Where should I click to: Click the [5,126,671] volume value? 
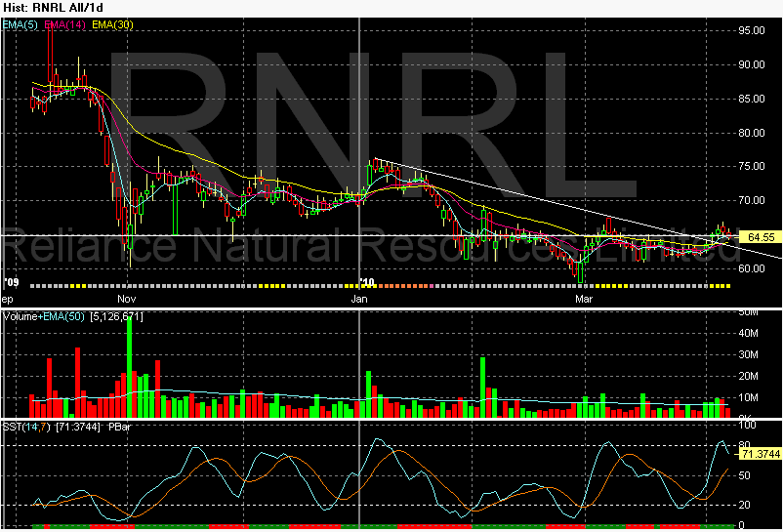116,316
